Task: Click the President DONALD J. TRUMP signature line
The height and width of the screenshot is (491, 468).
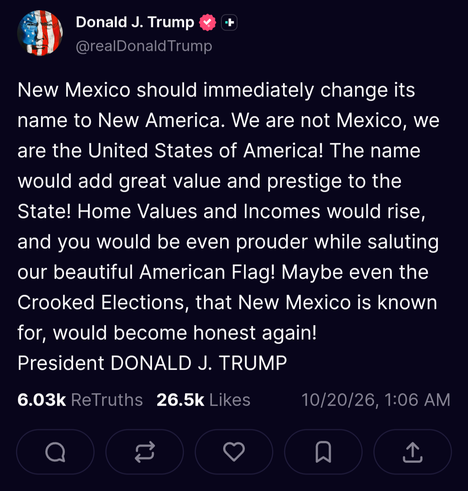Action: pyautogui.click(x=152, y=363)
